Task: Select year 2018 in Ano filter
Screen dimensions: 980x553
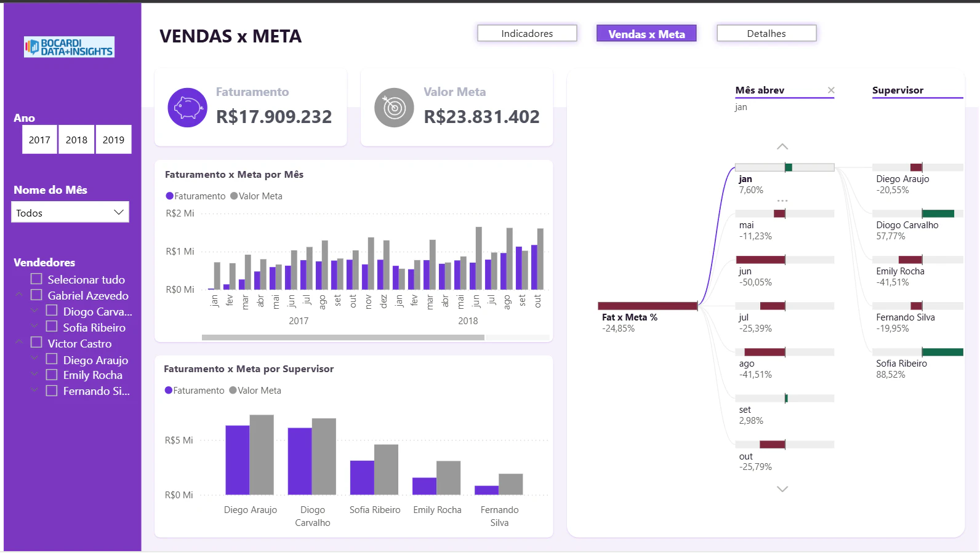Action: point(76,140)
